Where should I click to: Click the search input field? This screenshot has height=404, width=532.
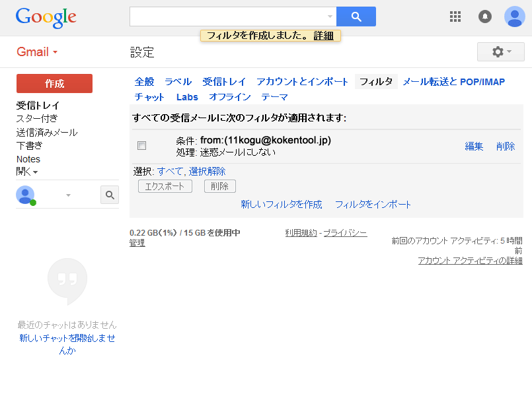tap(231, 17)
